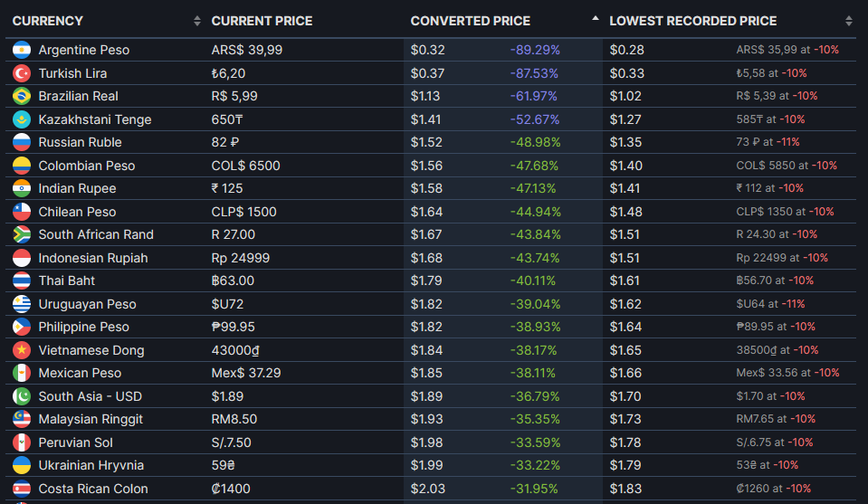Sort by Lowest Recorded Price arrows
This screenshot has width=868, height=504.
pyautogui.click(x=849, y=21)
